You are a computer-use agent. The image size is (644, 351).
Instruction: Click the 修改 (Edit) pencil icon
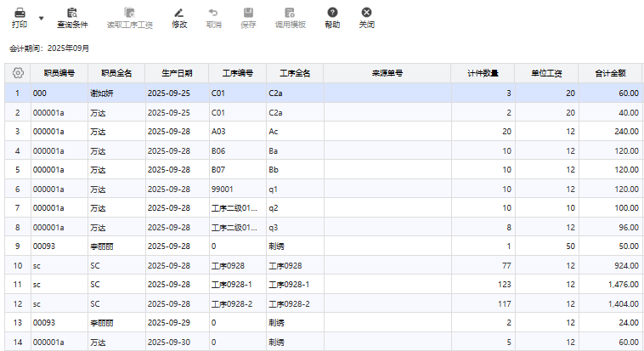178,13
